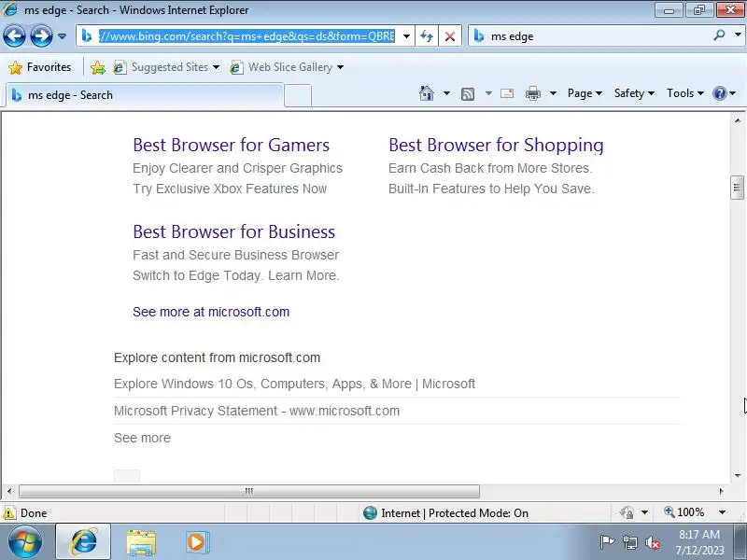
Task: Expand the Home button dropdown arrow
Action: [446, 93]
